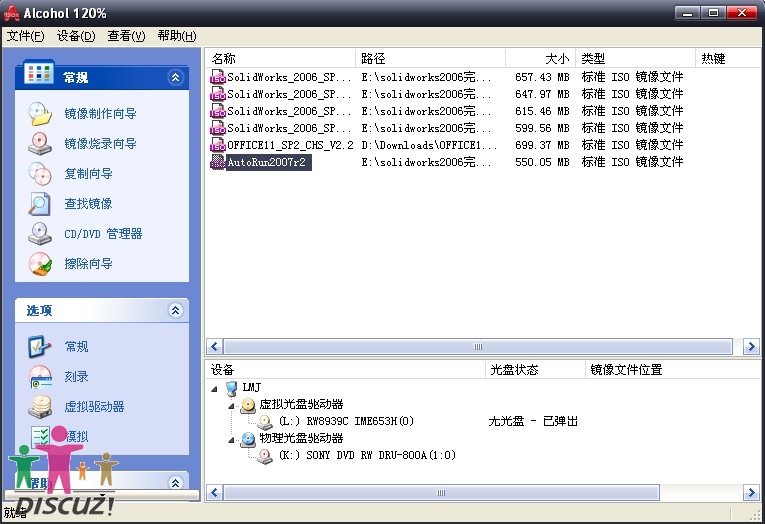The image size is (765, 524).
Task: Click the 镜像烧录向导 burner icon
Action: point(40,143)
